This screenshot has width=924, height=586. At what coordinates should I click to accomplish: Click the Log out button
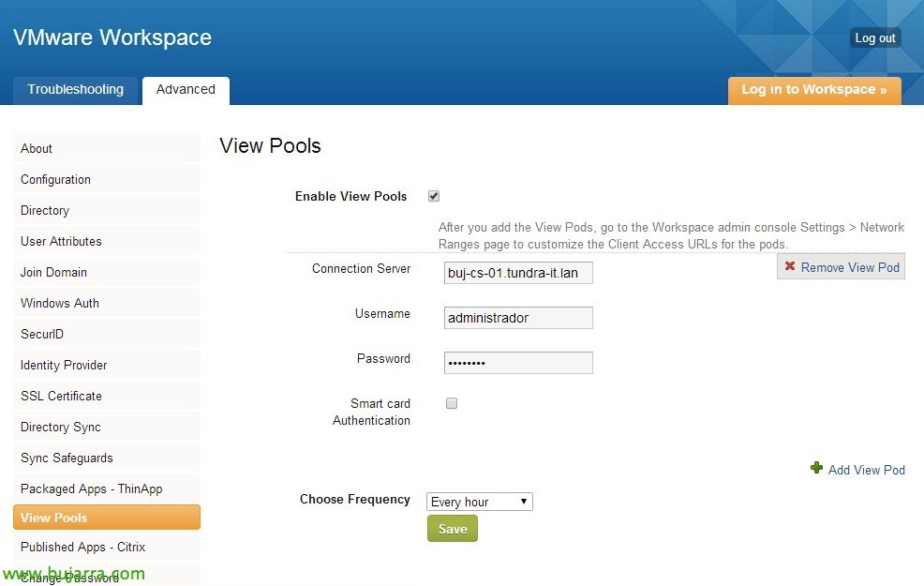(x=875, y=38)
